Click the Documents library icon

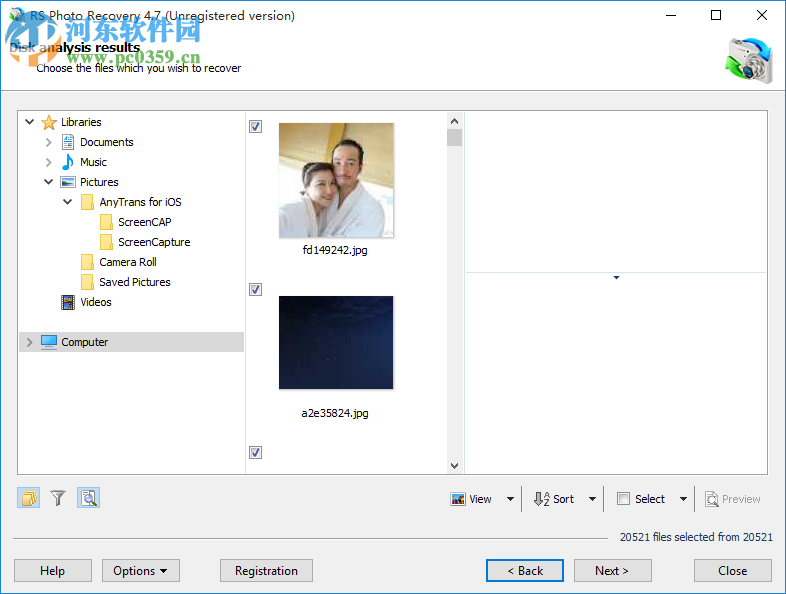tap(68, 142)
